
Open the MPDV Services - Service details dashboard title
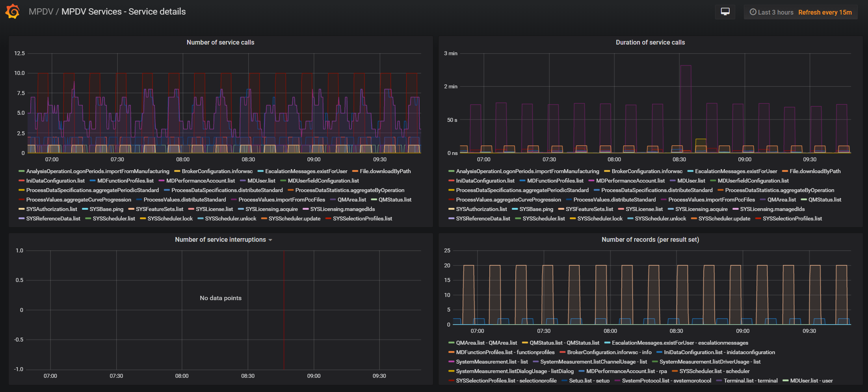123,11
